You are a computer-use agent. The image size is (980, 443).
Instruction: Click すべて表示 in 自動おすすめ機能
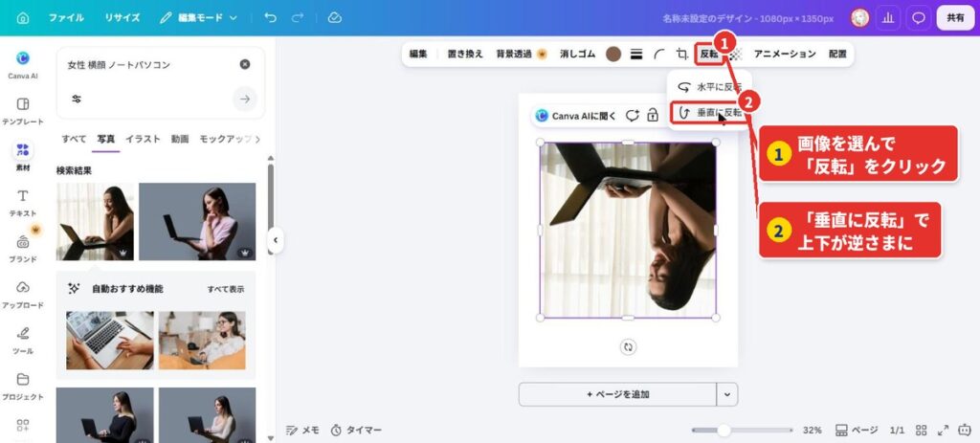pos(226,289)
